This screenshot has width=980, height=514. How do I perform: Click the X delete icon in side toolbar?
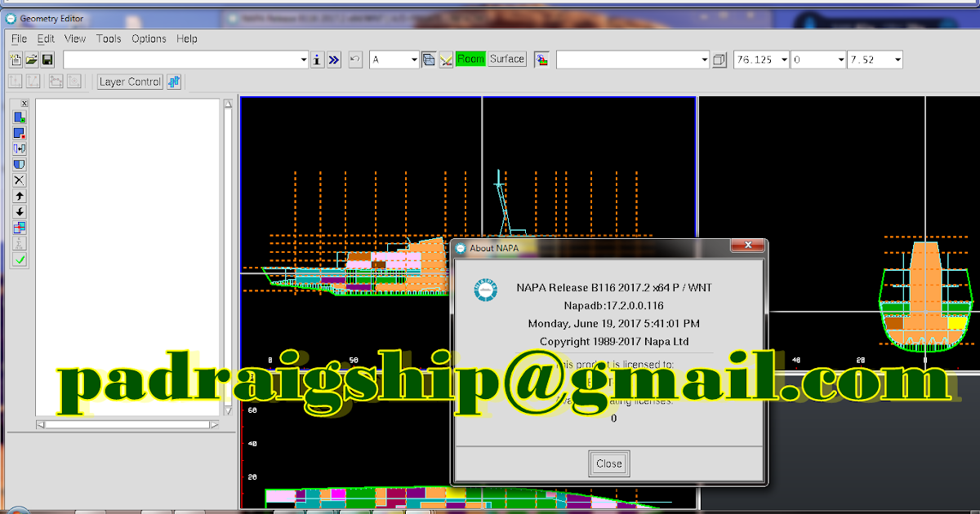[20, 180]
